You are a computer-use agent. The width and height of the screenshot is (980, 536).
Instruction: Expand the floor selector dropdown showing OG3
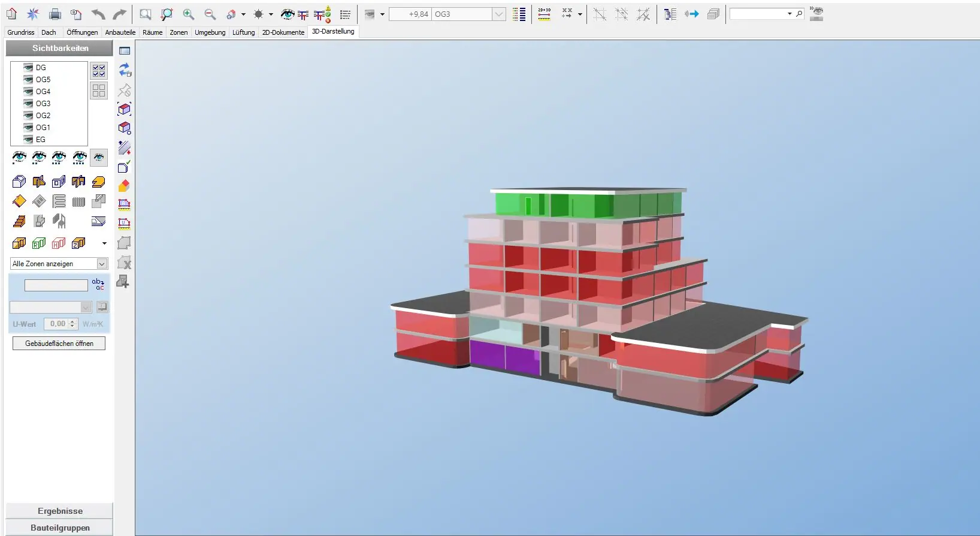[498, 14]
